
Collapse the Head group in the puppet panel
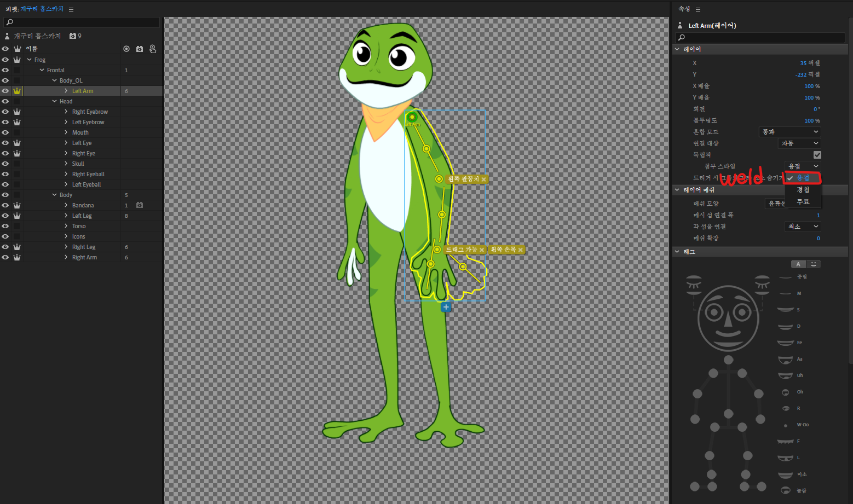53,101
